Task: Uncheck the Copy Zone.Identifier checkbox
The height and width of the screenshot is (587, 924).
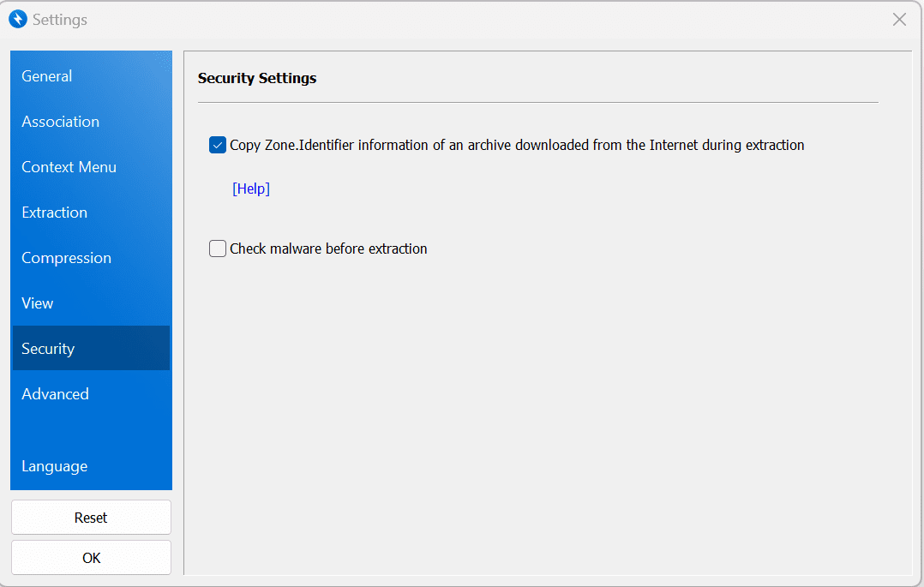Action: [218, 146]
